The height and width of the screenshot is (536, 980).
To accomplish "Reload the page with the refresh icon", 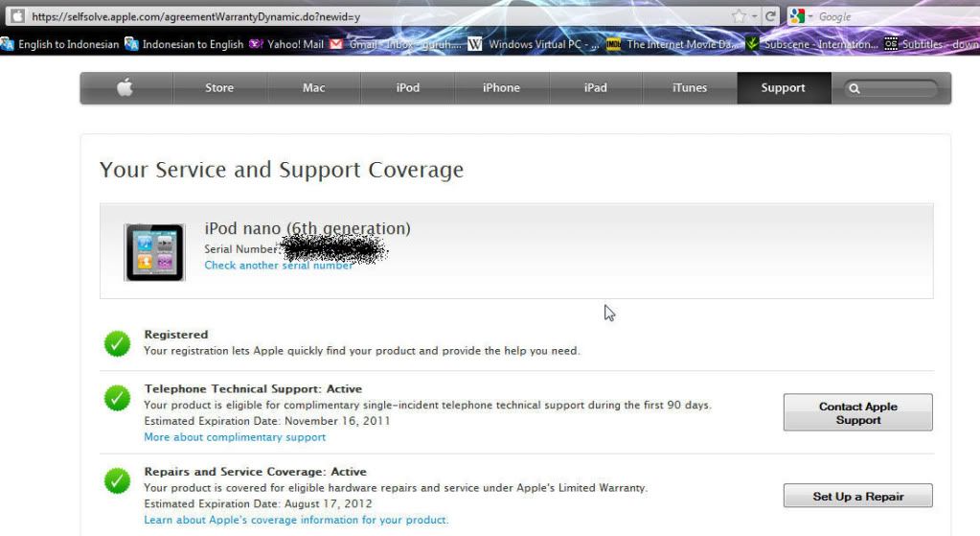I will (x=770, y=16).
